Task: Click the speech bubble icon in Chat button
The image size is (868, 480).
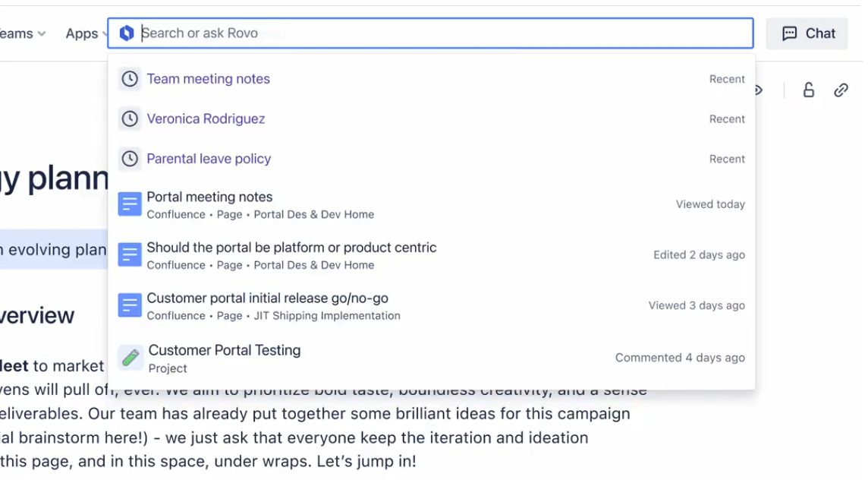Action: (x=789, y=33)
